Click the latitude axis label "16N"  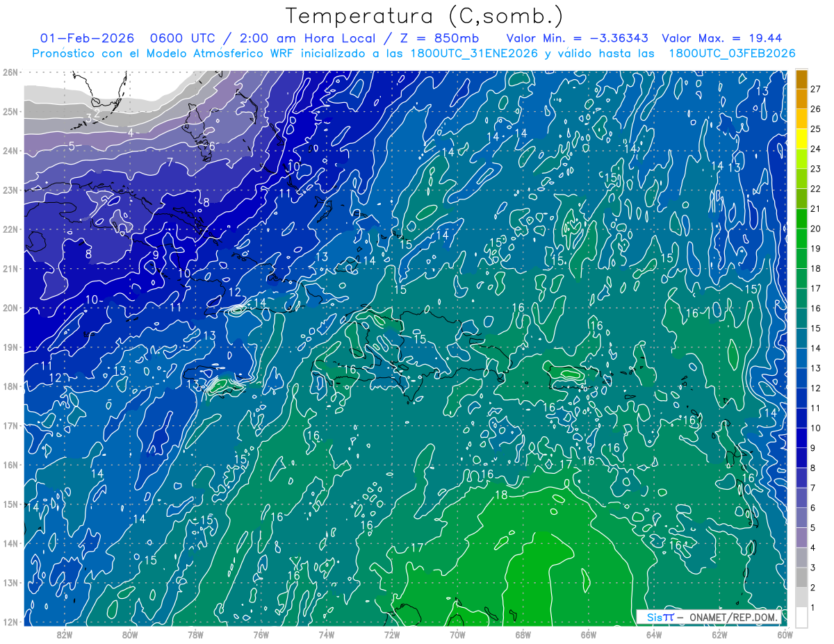coord(11,465)
